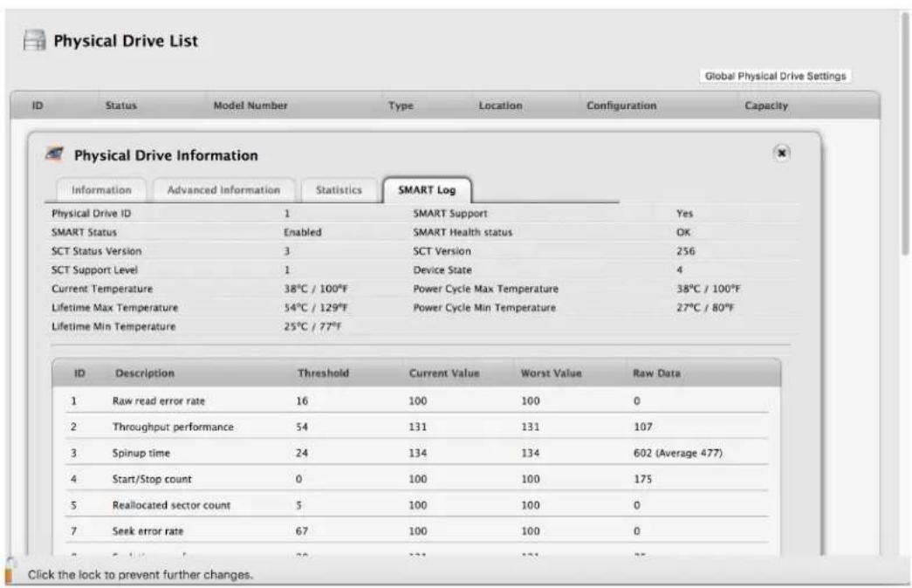Select the Start/Stop count row

pos(416,479)
